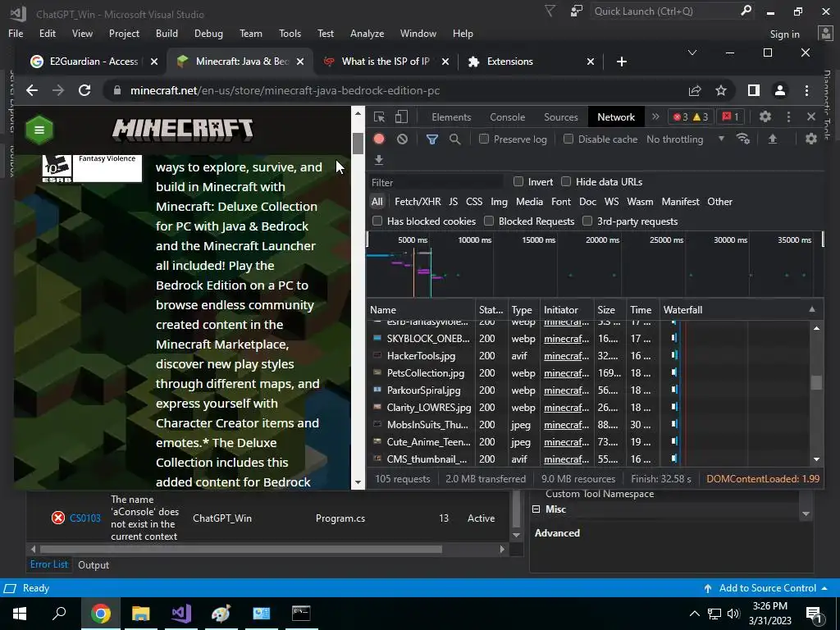Image resolution: width=840 pixels, height=630 pixels.
Task: Open the browser tab search chevron
Action: 692,52
